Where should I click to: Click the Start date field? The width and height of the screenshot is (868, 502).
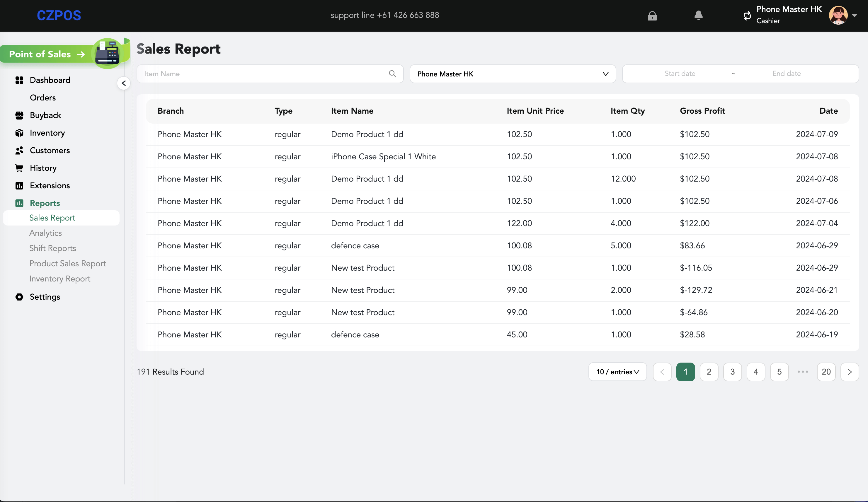pos(680,74)
